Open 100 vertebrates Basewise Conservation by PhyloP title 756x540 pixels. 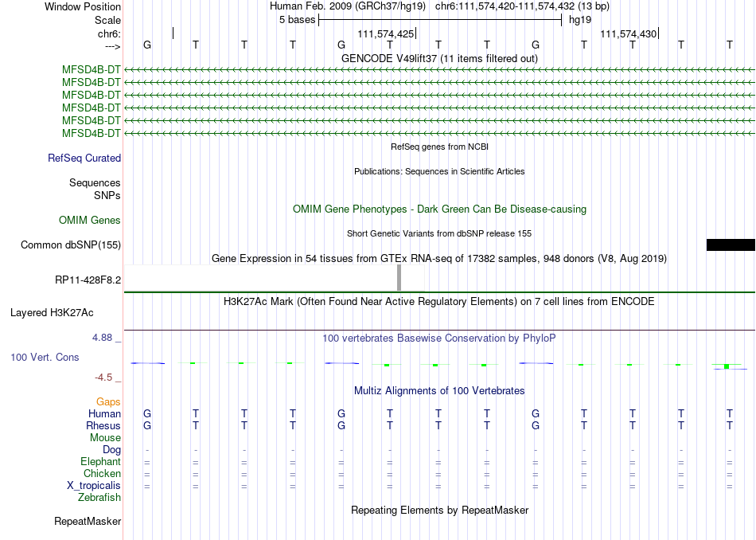(439, 338)
